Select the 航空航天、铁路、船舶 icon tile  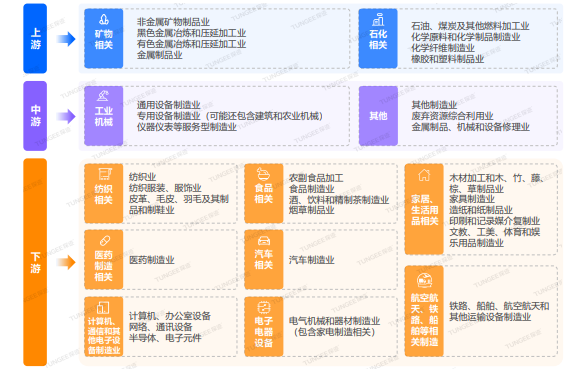coord(424,311)
